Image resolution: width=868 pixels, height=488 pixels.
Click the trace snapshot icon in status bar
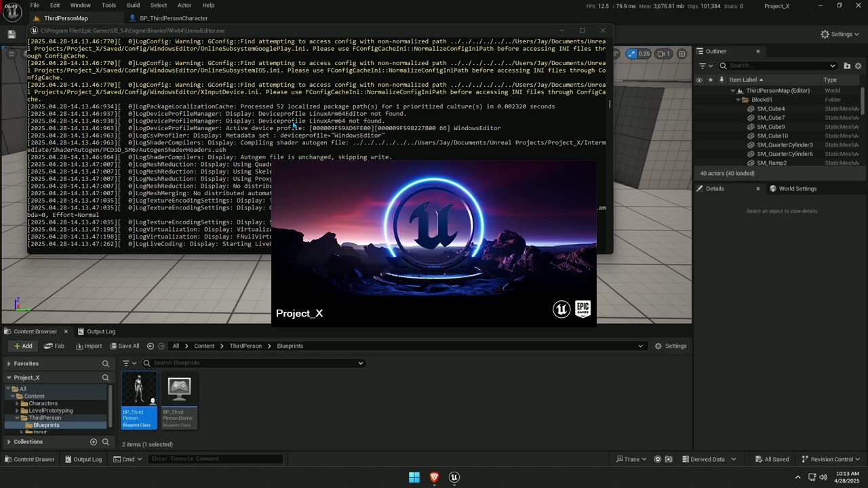coord(669,459)
